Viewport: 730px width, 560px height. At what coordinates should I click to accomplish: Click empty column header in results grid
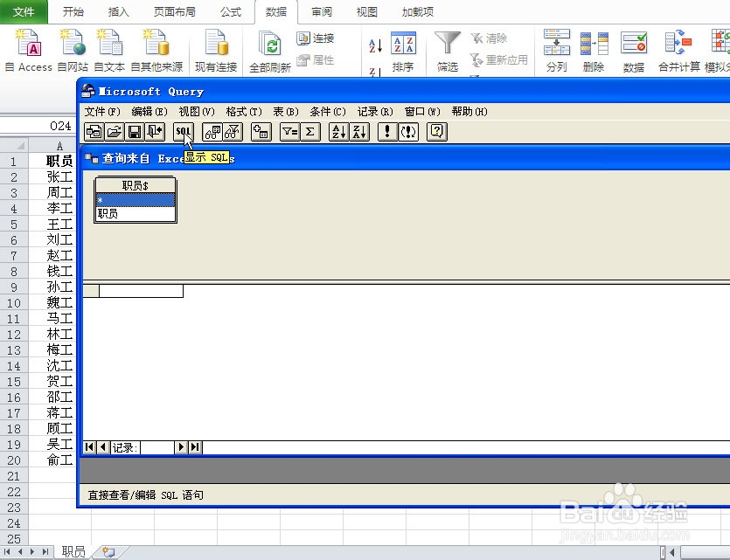click(141, 291)
